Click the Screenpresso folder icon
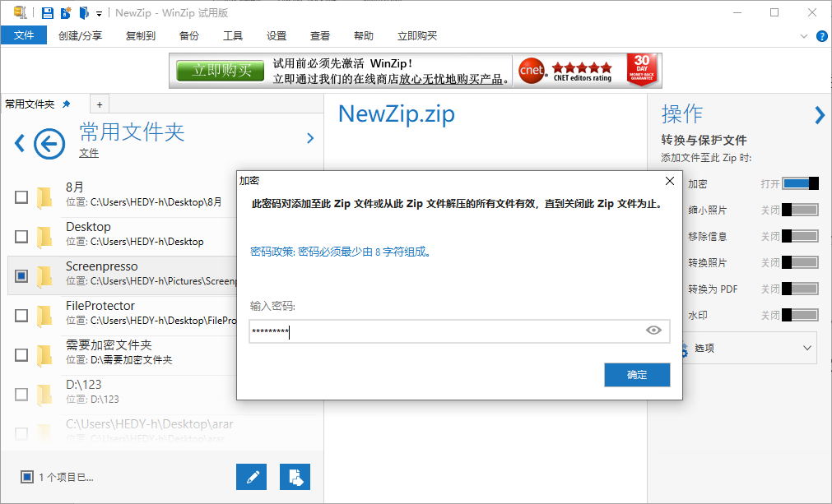The height and width of the screenshot is (504, 832). pos(44,276)
